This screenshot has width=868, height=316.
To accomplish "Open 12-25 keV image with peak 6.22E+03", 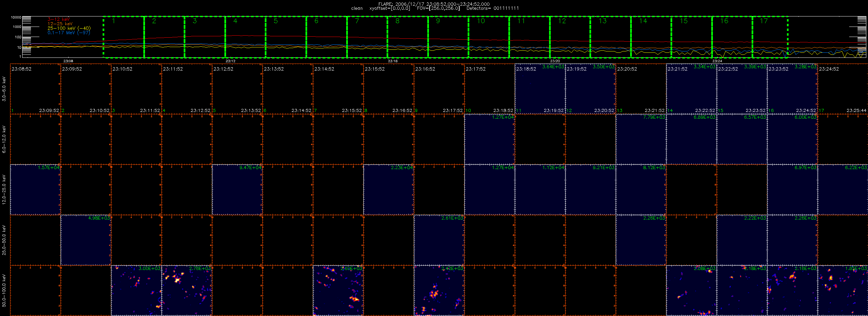I will 843,190.
